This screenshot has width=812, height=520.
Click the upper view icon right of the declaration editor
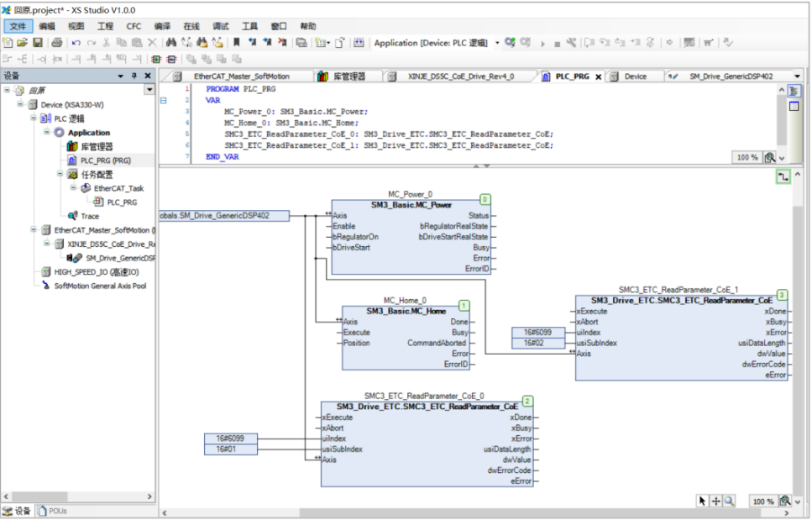click(x=794, y=92)
